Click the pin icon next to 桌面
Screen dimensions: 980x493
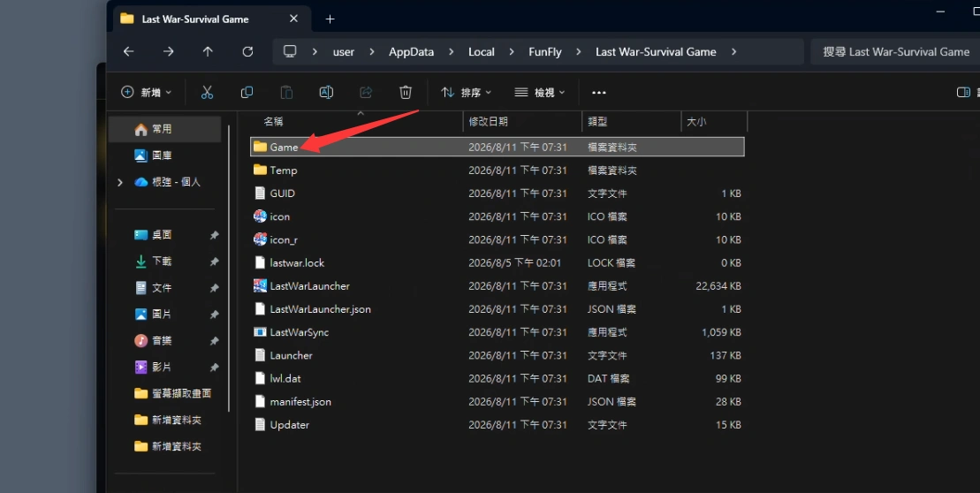(214, 235)
